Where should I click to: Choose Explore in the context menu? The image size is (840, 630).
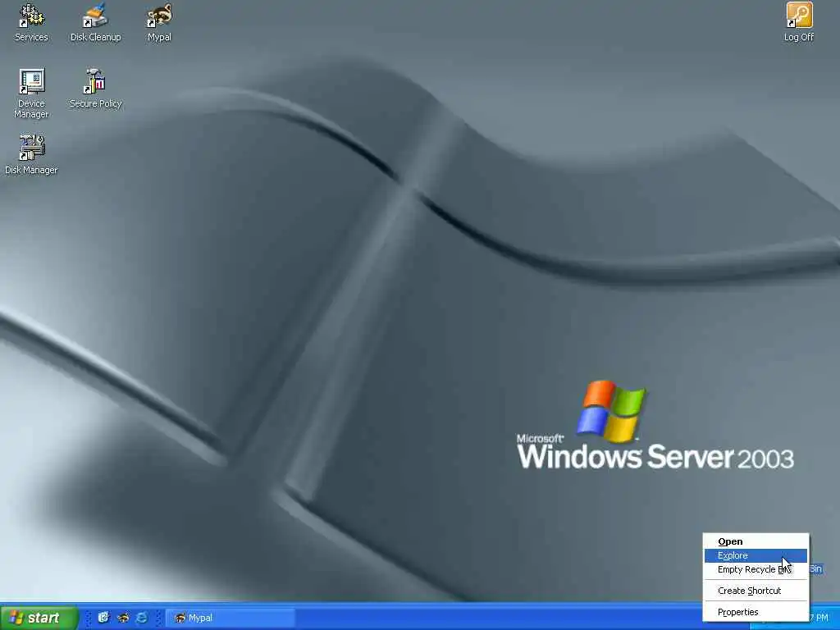tap(756, 555)
